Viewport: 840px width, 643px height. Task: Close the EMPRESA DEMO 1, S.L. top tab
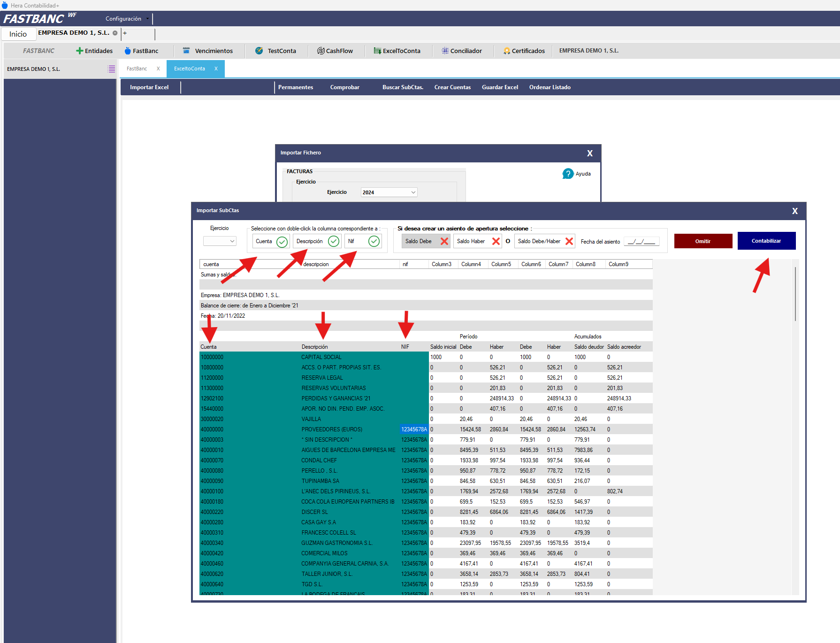[x=115, y=33]
